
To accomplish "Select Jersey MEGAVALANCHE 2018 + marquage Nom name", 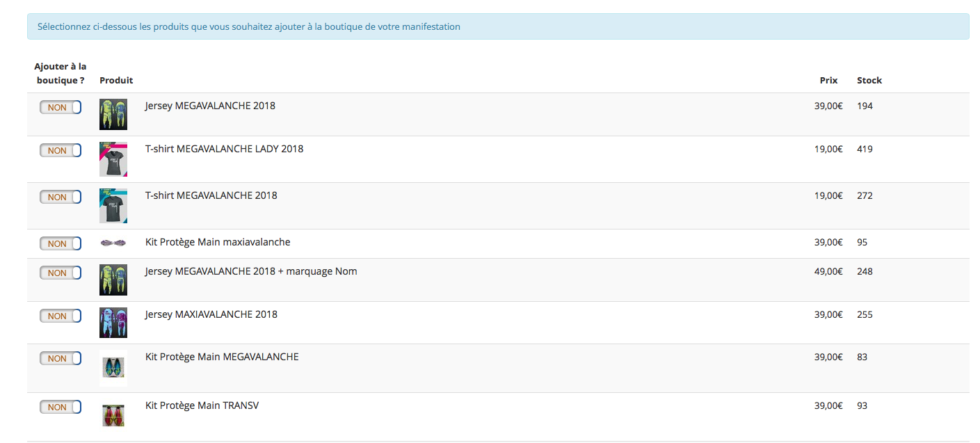I will coord(251,271).
